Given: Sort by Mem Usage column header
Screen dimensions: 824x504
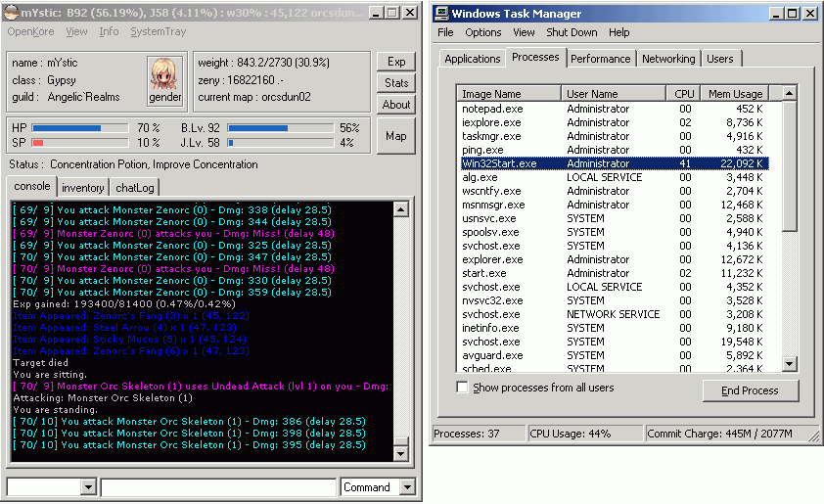Looking at the screenshot, I should click(x=735, y=94).
